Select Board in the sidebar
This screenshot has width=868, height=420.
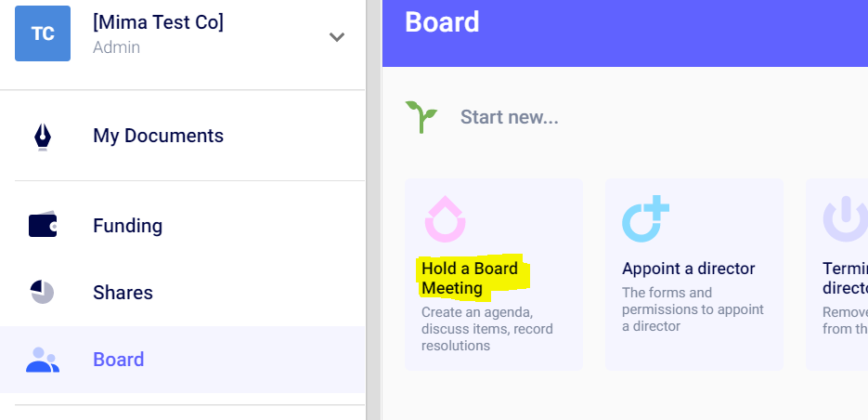coord(118,360)
